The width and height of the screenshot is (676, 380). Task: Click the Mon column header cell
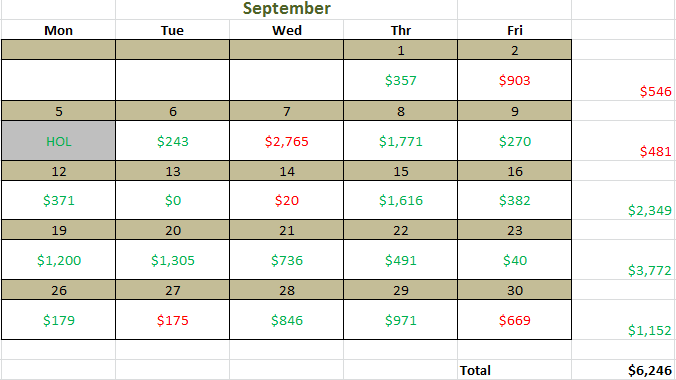pos(59,30)
